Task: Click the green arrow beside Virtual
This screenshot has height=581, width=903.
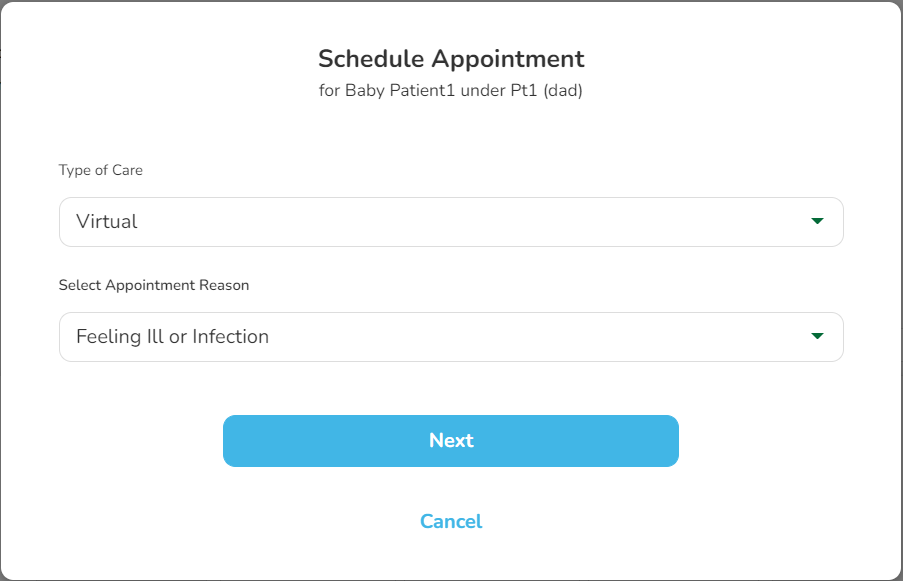Action: point(817,221)
